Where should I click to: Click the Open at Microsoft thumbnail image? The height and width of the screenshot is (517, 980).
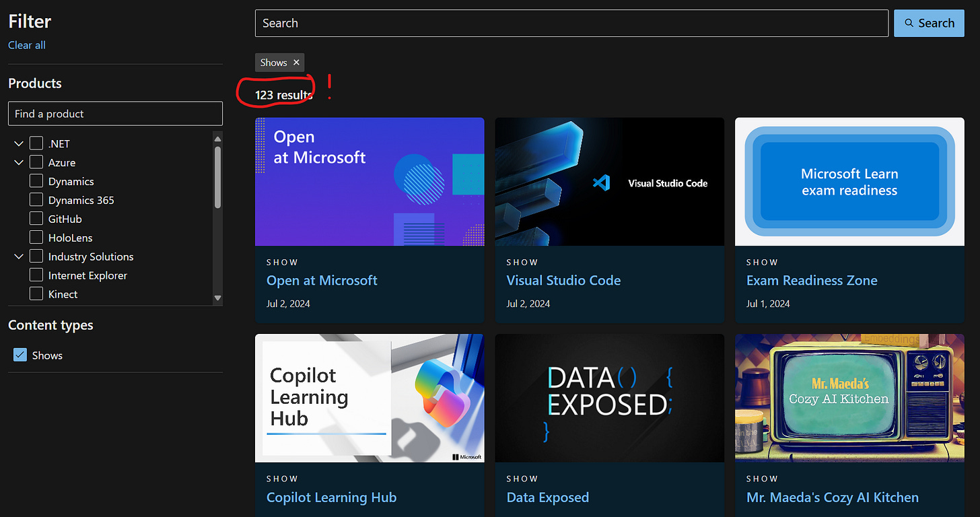(x=370, y=182)
